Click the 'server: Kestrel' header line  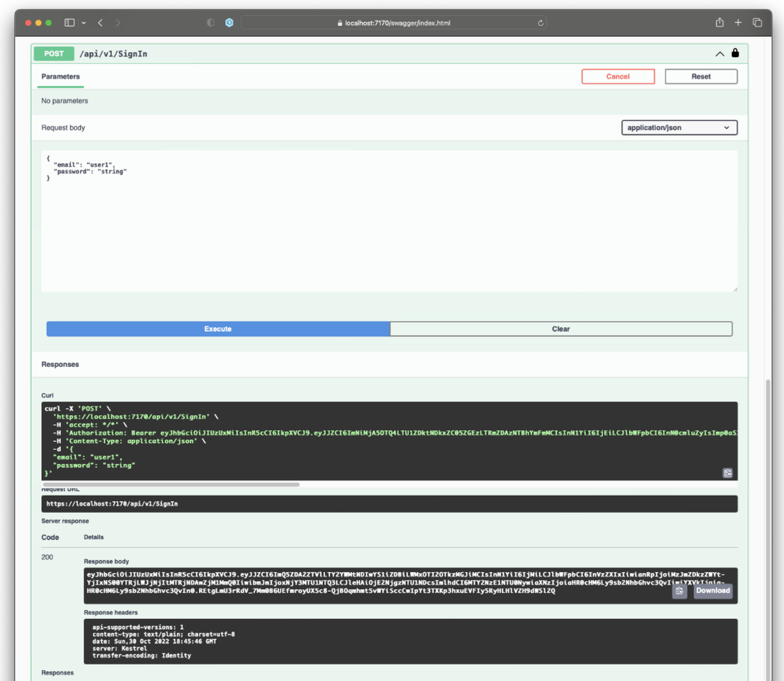coord(120,648)
